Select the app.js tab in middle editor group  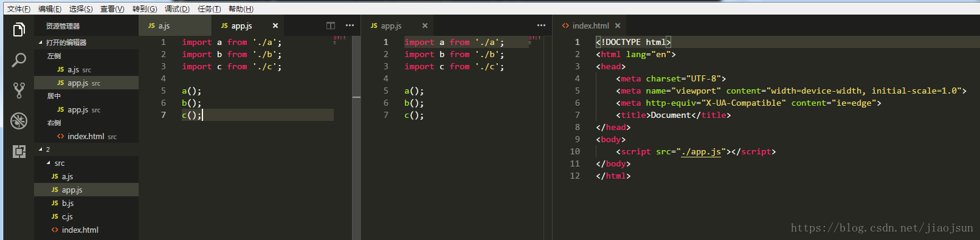click(x=398, y=26)
